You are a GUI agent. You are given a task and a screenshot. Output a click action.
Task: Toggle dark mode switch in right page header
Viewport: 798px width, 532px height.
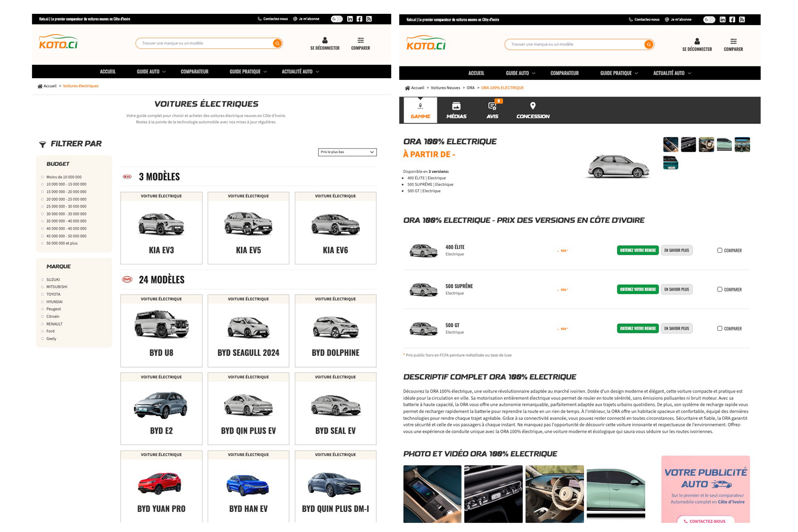709,20
